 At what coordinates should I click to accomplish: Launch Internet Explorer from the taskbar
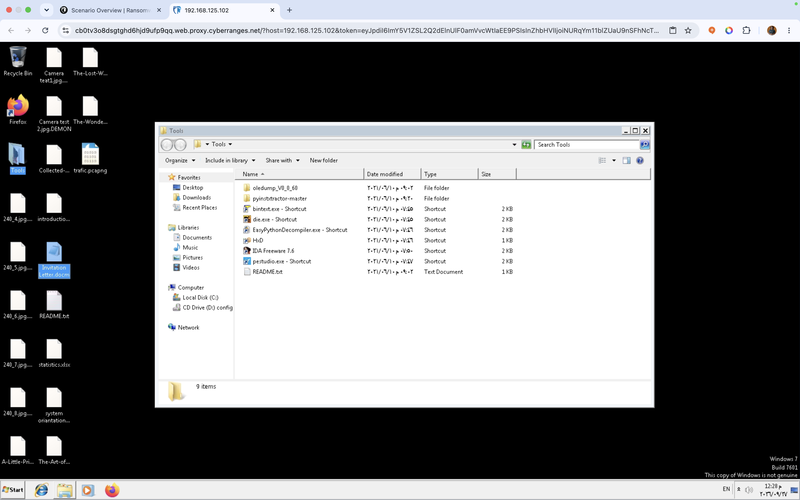click(41, 490)
